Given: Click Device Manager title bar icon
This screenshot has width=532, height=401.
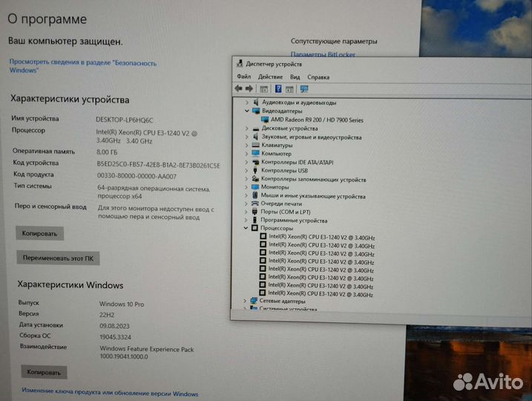Looking at the screenshot, I should point(240,64).
